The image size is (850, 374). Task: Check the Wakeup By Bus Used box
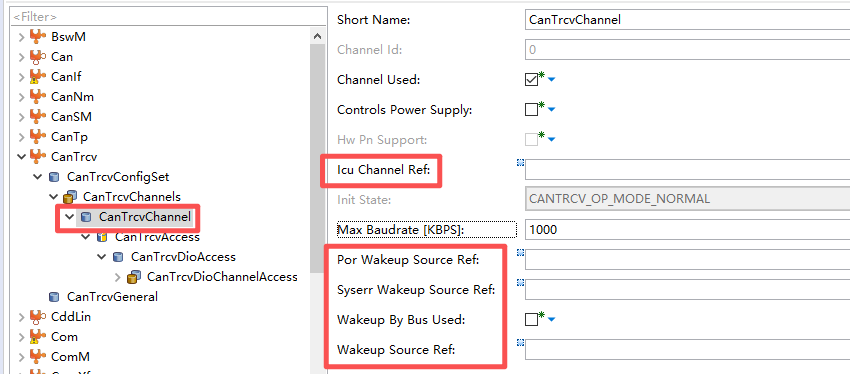click(531, 320)
